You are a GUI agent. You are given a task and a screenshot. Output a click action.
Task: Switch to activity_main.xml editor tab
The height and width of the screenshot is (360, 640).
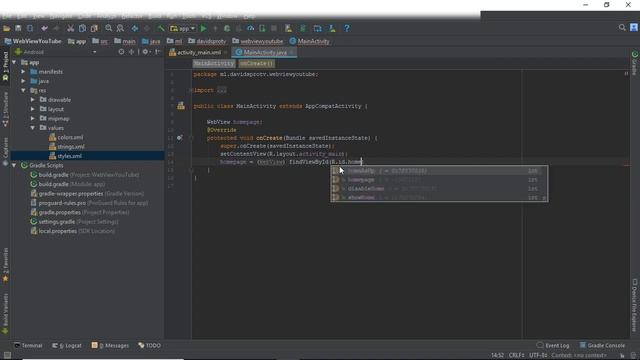click(x=198, y=52)
